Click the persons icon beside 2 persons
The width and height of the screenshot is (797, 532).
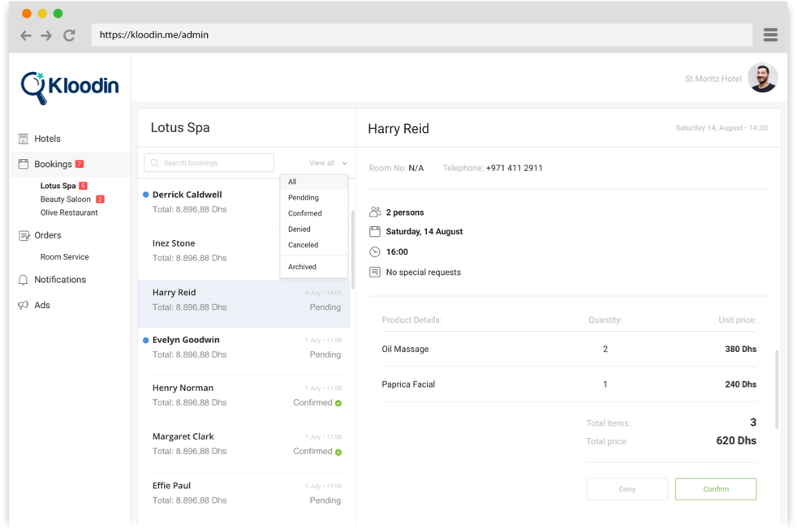pos(375,212)
